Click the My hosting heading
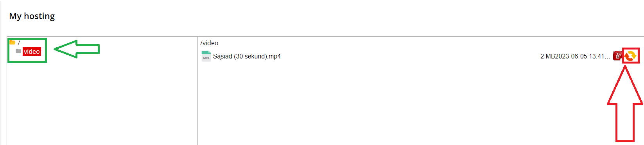 pyautogui.click(x=32, y=16)
